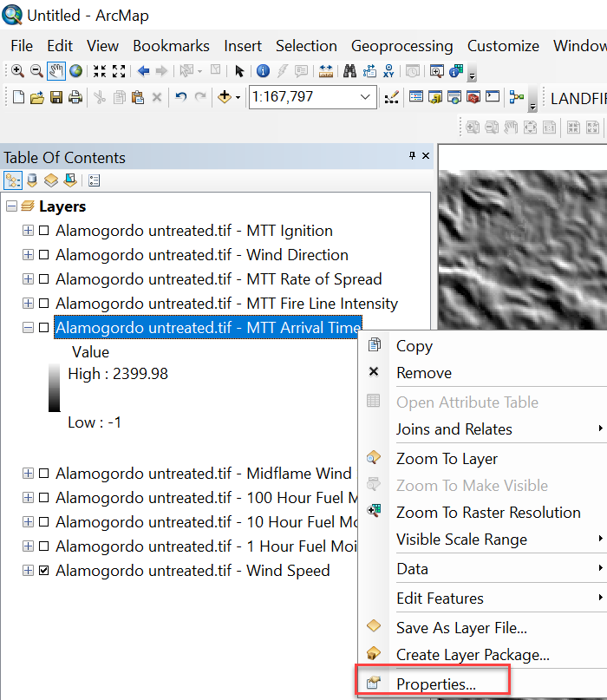This screenshot has height=700, width=607.
Task: Open the Search window
Action: [454, 97]
